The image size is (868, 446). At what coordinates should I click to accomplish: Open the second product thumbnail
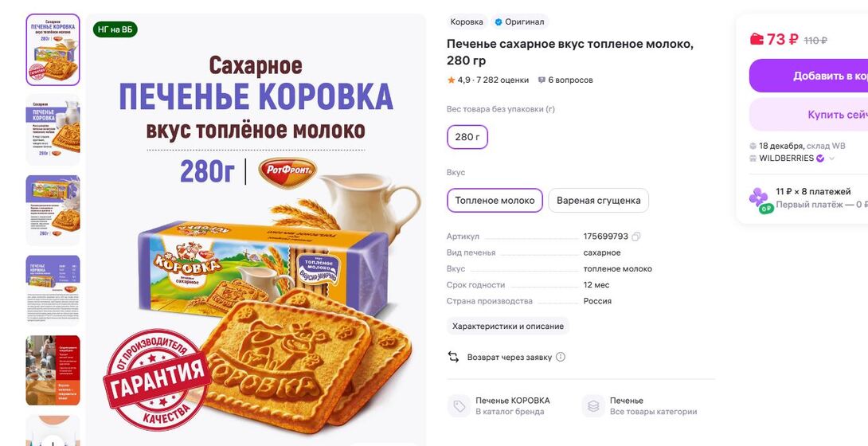click(x=53, y=130)
